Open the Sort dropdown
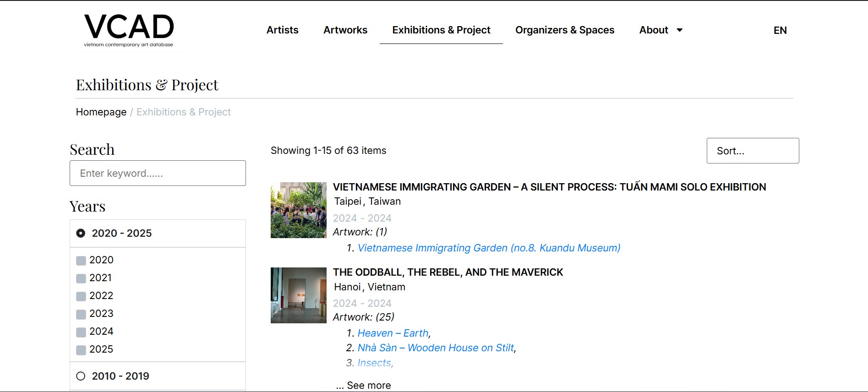Image resolution: width=868 pixels, height=392 pixels. pyautogui.click(x=752, y=151)
